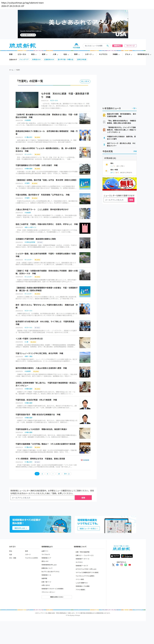Open first ranked news item 国道58号
154x644 pixels.
[122, 115]
